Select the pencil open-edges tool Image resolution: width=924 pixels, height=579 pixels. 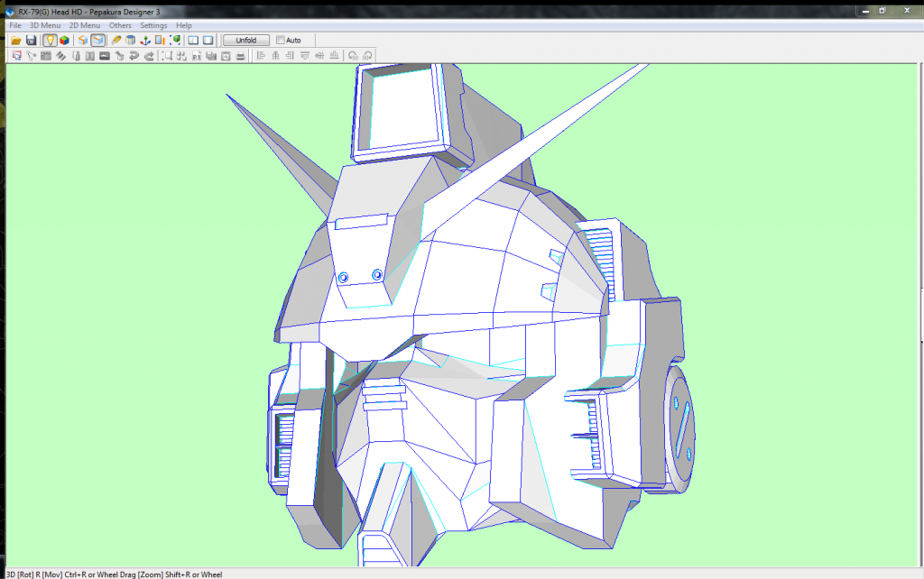(116, 40)
